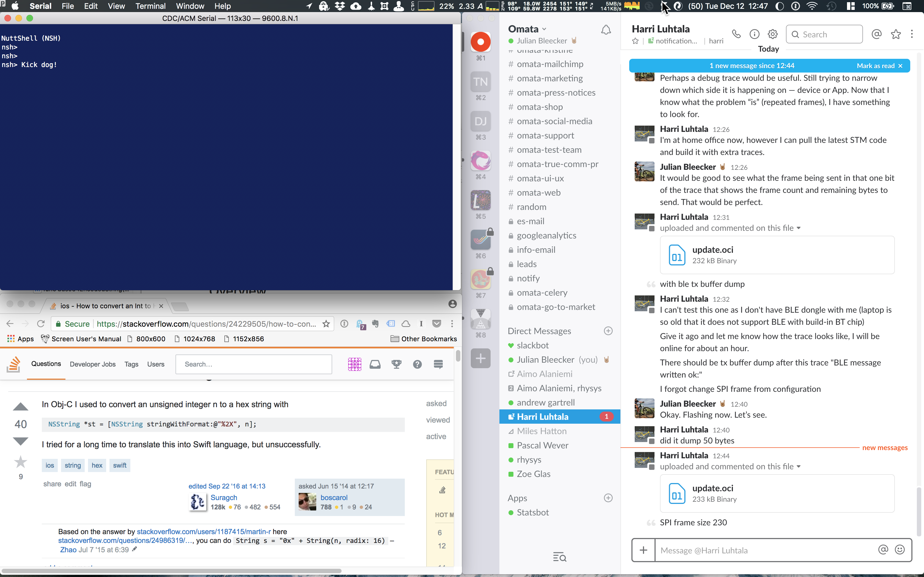Expand Omata workspace menu
This screenshot has width=924, height=577.
[527, 29]
